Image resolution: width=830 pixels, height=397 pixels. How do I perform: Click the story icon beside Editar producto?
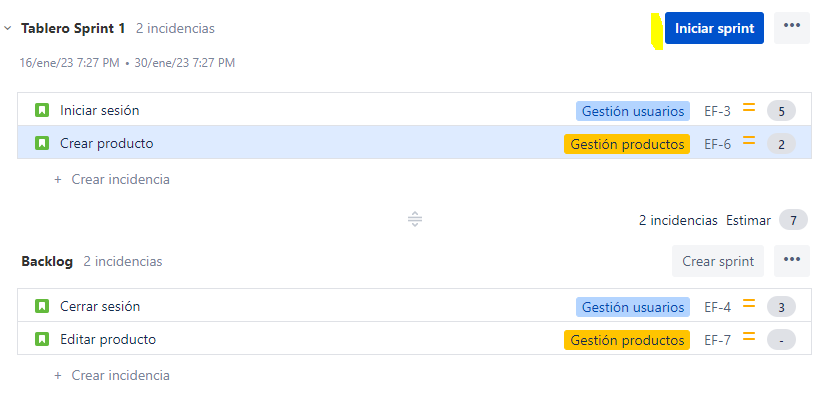pos(42,339)
